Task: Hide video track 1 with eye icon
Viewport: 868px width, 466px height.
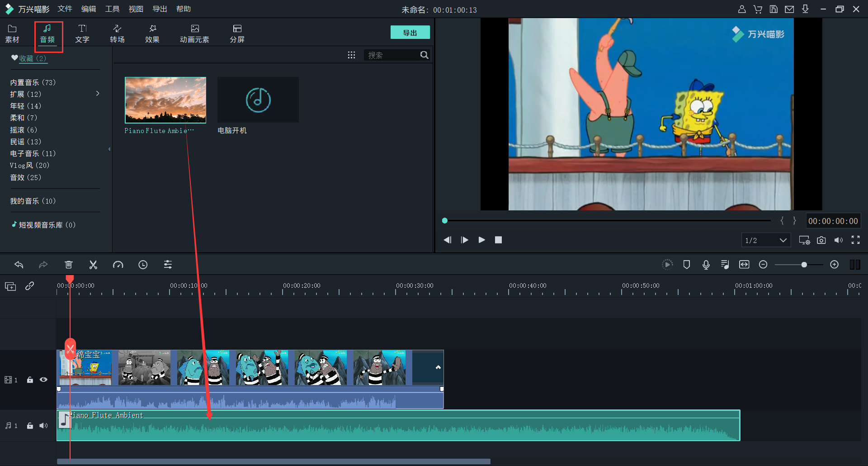Action: 43,380
